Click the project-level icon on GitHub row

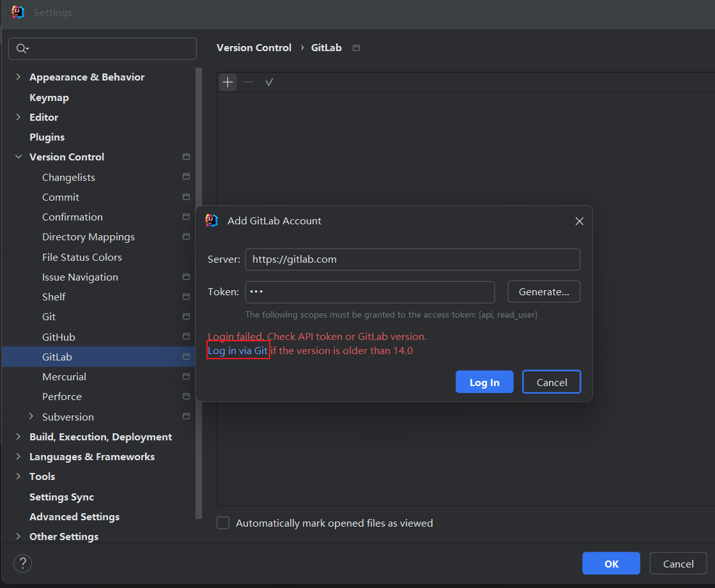coord(186,336)
